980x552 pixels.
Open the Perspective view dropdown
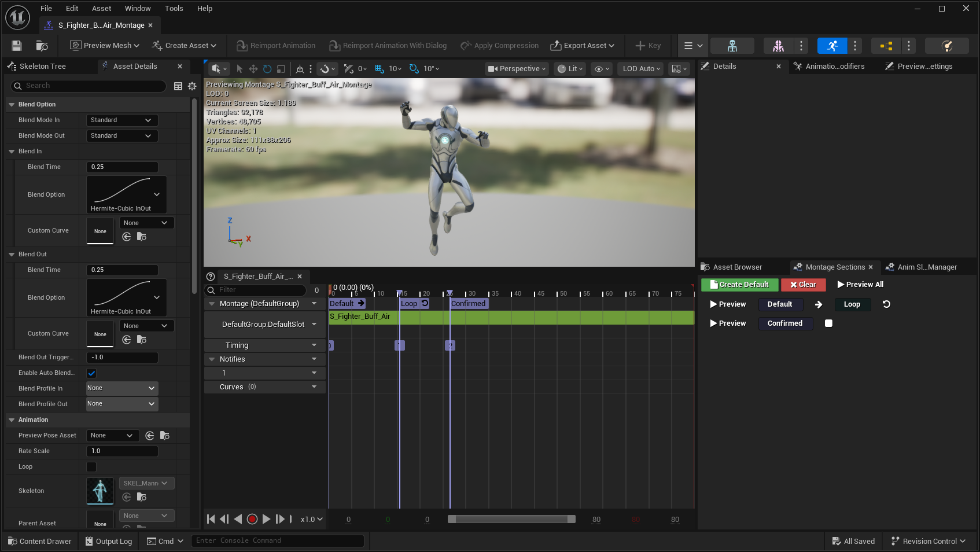pyautogui.click(x=517, y=69)
